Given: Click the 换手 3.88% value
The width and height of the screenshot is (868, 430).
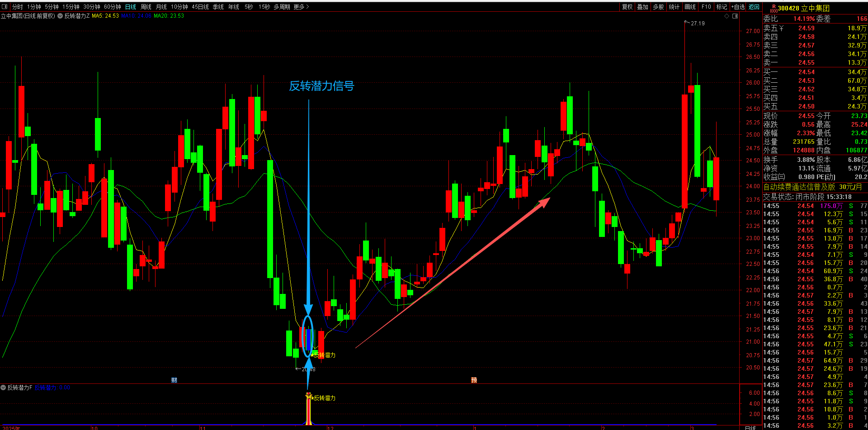Looking at the screenshot, I should [806, 160].
